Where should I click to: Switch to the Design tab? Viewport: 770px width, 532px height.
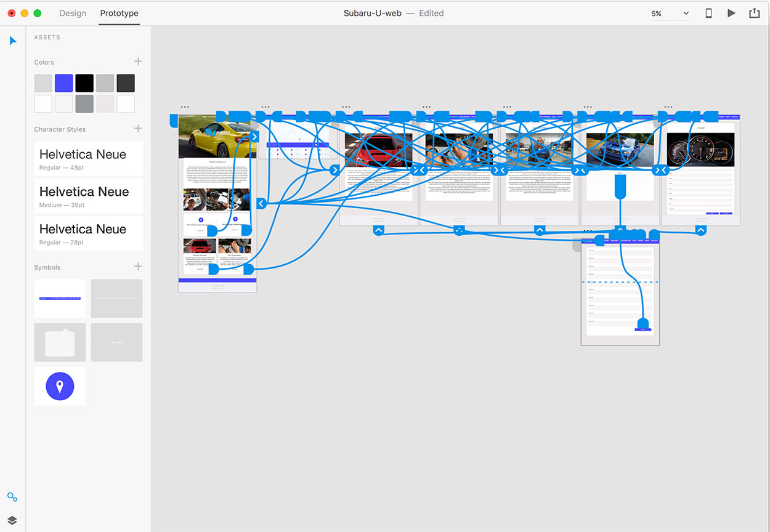point(73,13)
